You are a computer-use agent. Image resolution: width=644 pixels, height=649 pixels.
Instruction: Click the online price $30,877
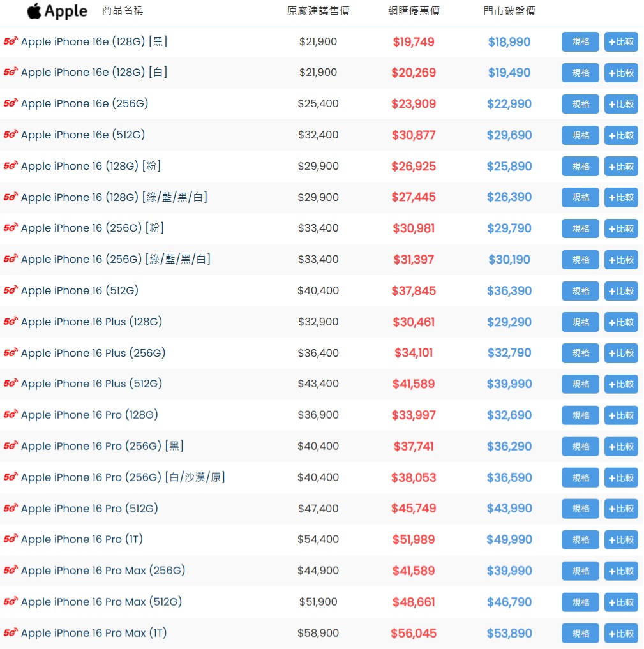(414, 135)
